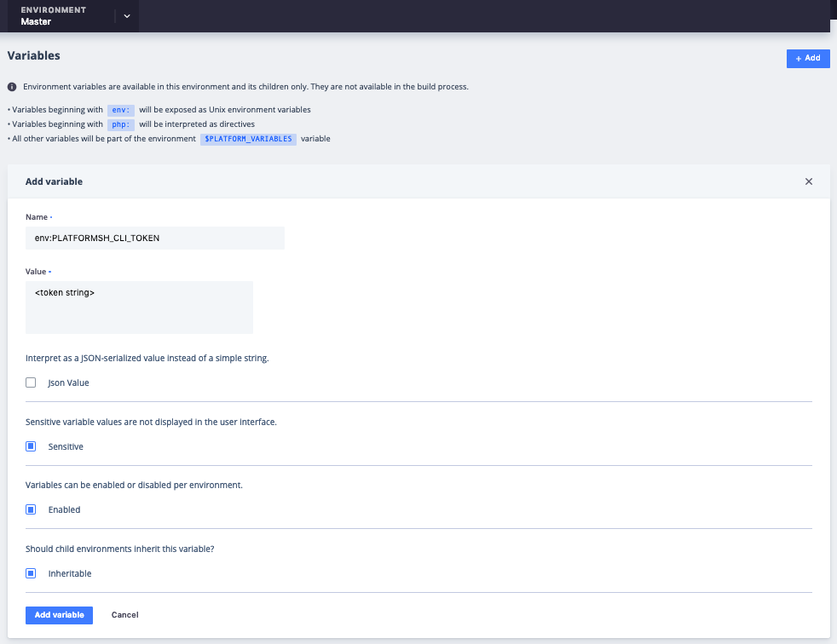Focus the Name input field

(155, 239)
